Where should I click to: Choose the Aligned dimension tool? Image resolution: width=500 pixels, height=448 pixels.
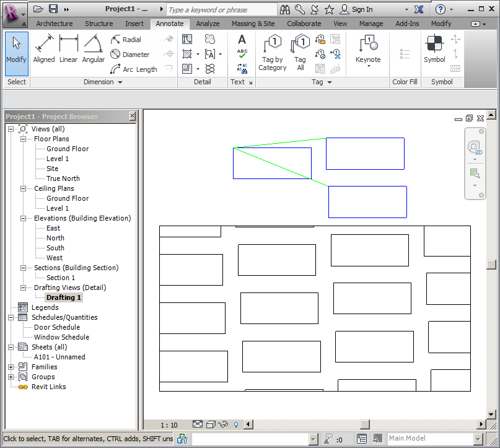[44, 49]
